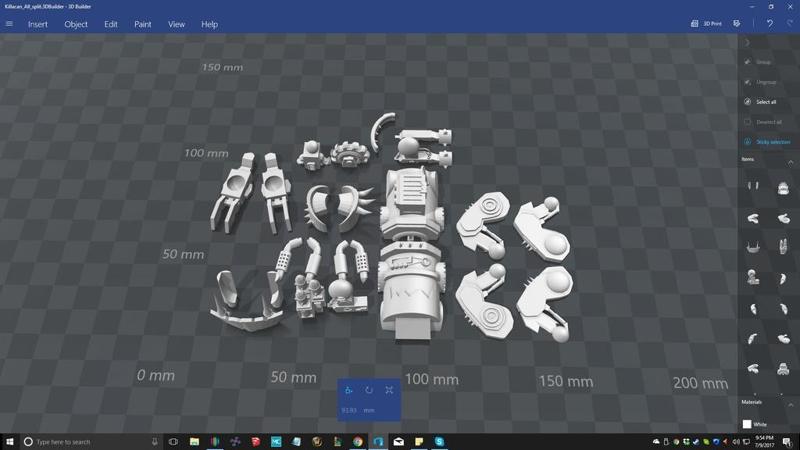Open the Object menu

(x=76, y=24)
